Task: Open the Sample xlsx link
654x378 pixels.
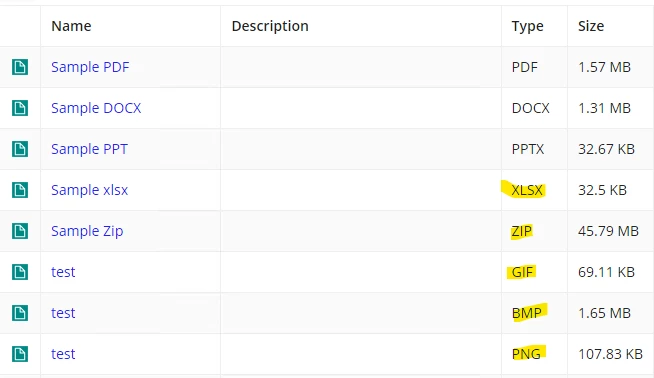Action: pyautogui.click(x=89, y=190)
